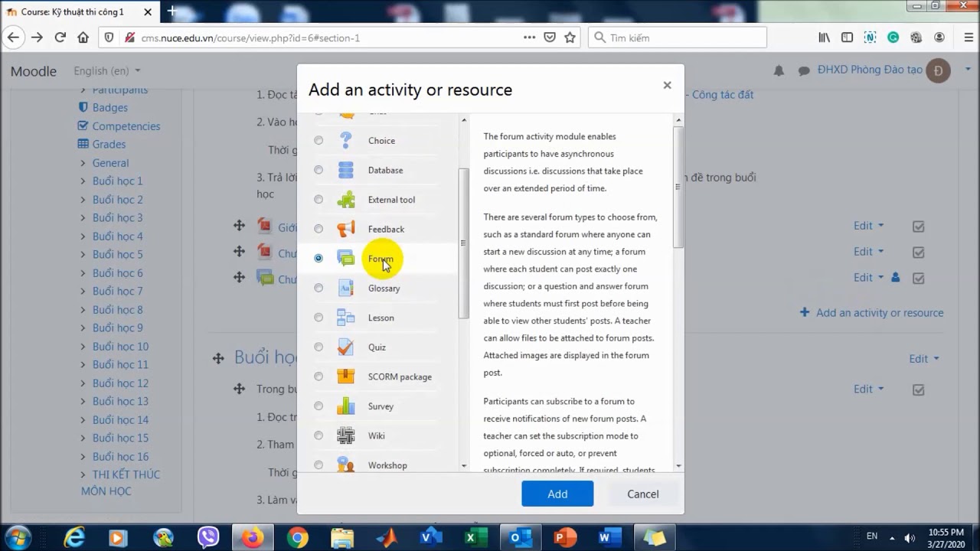Viewport: 980px width, 551px height.
Task: Select the Lesson radio button
Action: pos(318,318)
